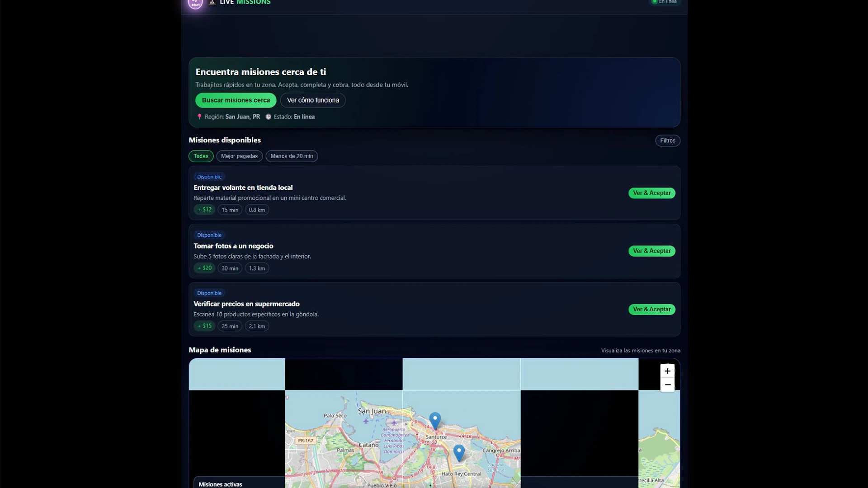The height and width of the screenshot is (488, 868).
Task: Click Disponible badge on the Verificar precios card
Action: click(209, 293)
